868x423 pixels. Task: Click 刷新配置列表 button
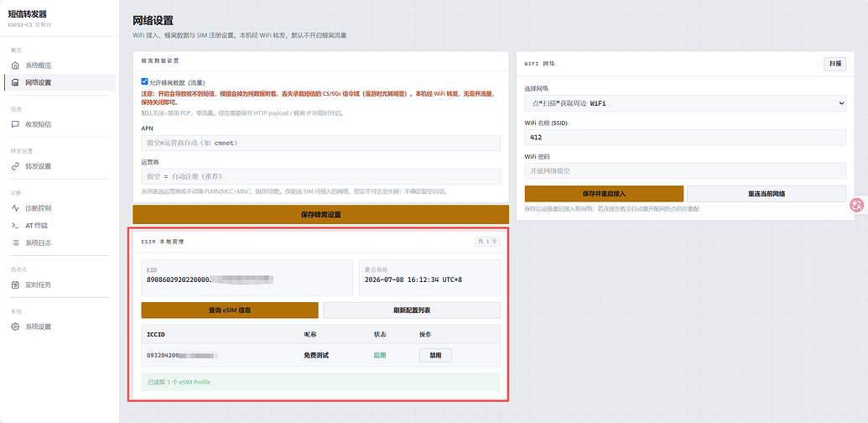(412, 310)
